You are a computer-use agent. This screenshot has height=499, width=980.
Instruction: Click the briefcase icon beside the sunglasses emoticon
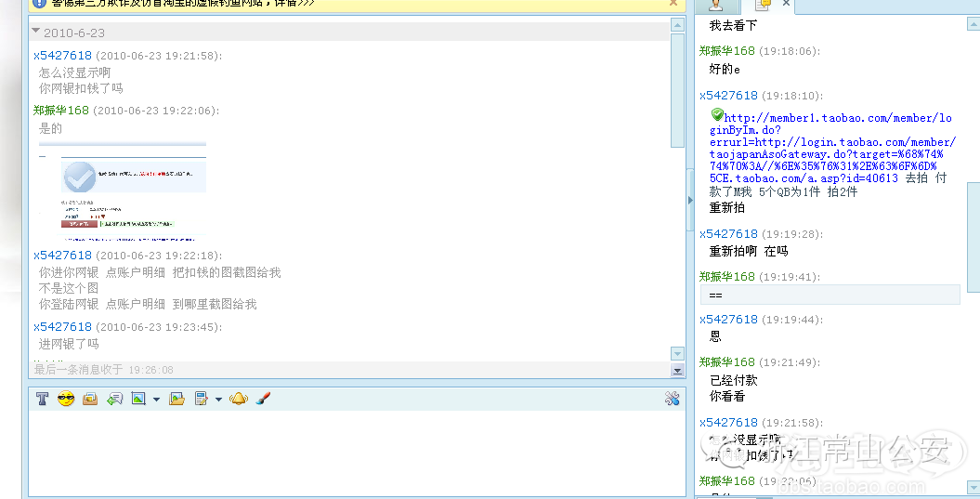[90, 399]
